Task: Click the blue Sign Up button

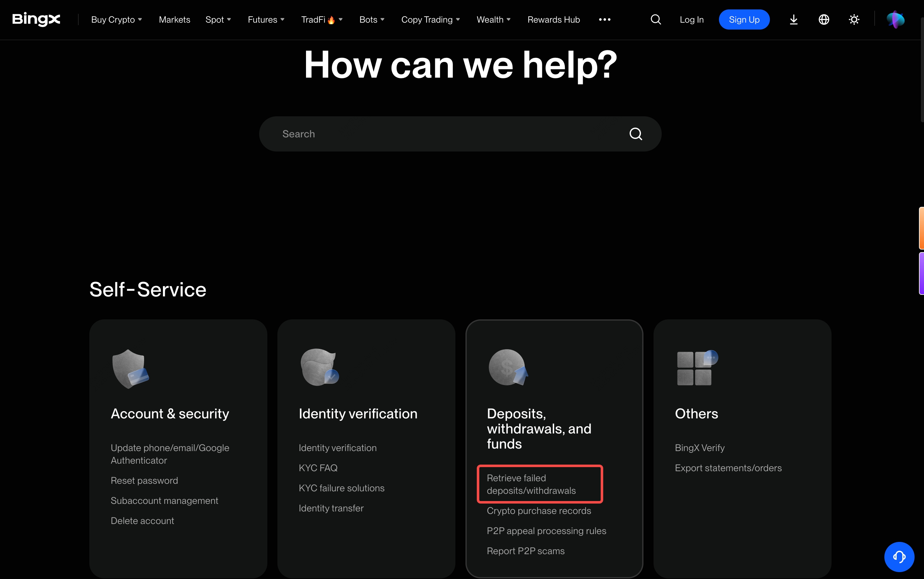Action: coord(744,19)
